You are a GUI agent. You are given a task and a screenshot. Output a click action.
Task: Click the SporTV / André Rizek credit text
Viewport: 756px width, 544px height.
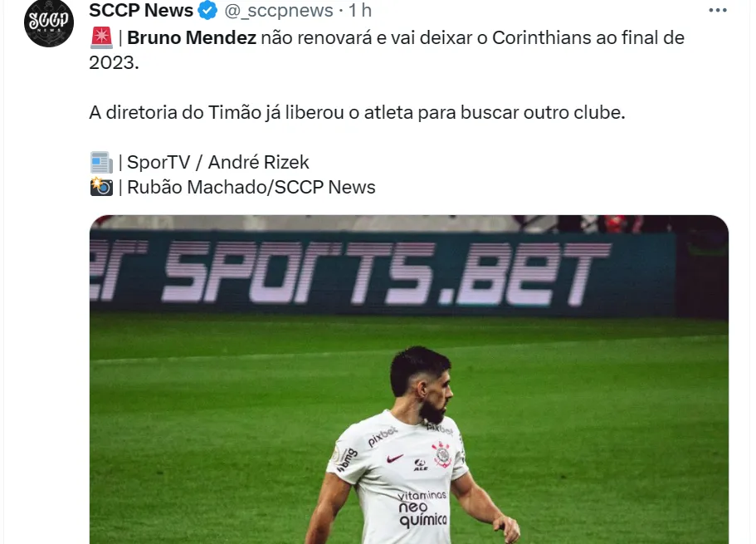click(x=218, y=162)
